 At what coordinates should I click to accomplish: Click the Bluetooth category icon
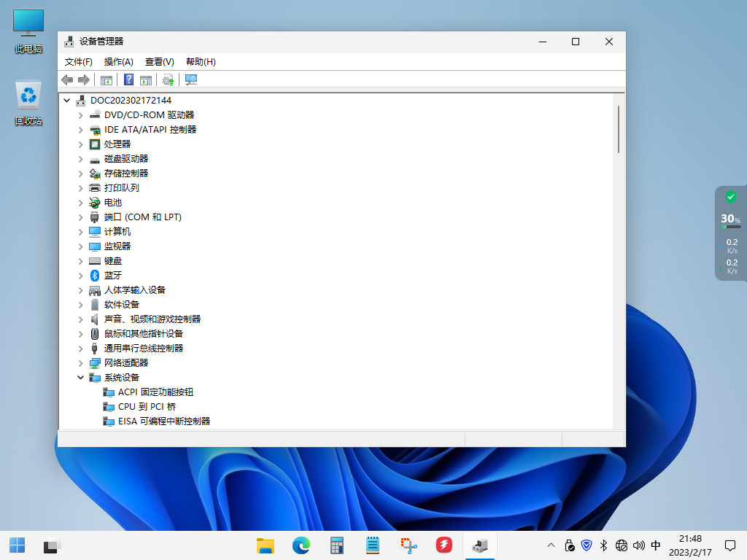click(x=95, y=275)
